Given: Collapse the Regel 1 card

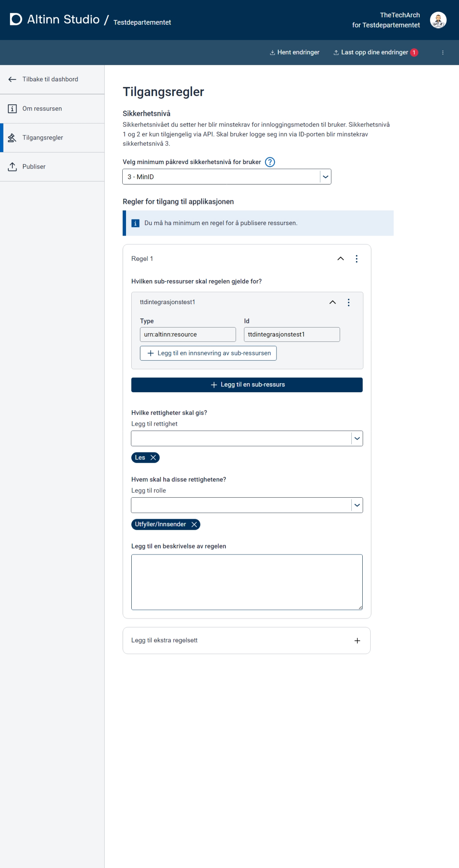Looking at the screenshot, I should [340, 259].
